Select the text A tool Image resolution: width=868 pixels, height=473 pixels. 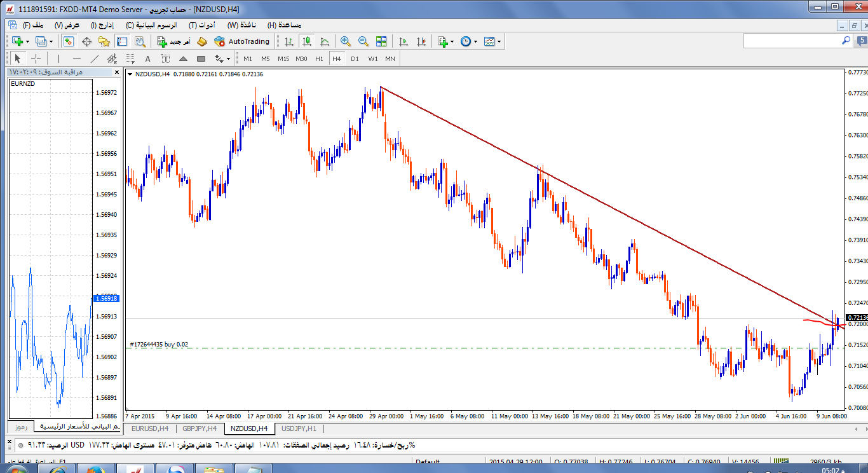(148, 58)
